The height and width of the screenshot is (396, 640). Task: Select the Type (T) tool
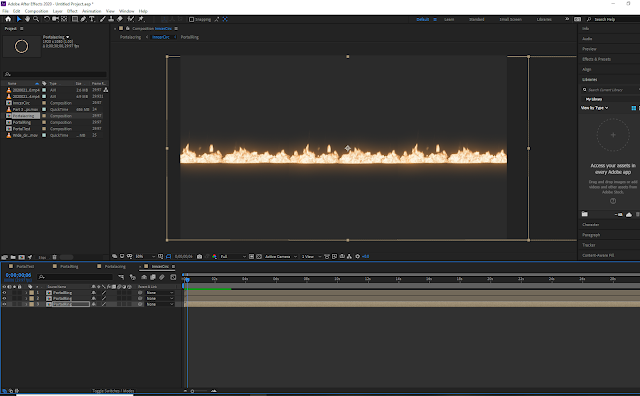pos(92,19)
